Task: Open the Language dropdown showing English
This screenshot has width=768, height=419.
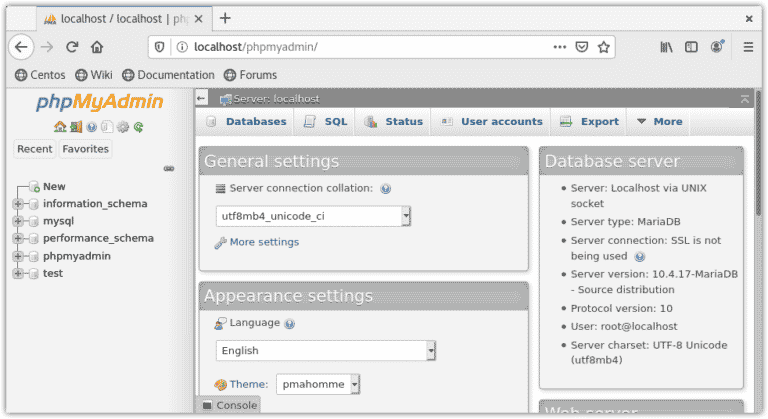Action: [325, 351]
